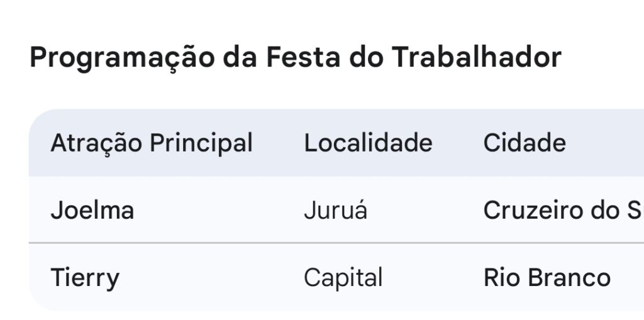Click the "Programação da Festa do Trabalhador" heading
The width and height of the screenshot is (644, 320).
295,58
